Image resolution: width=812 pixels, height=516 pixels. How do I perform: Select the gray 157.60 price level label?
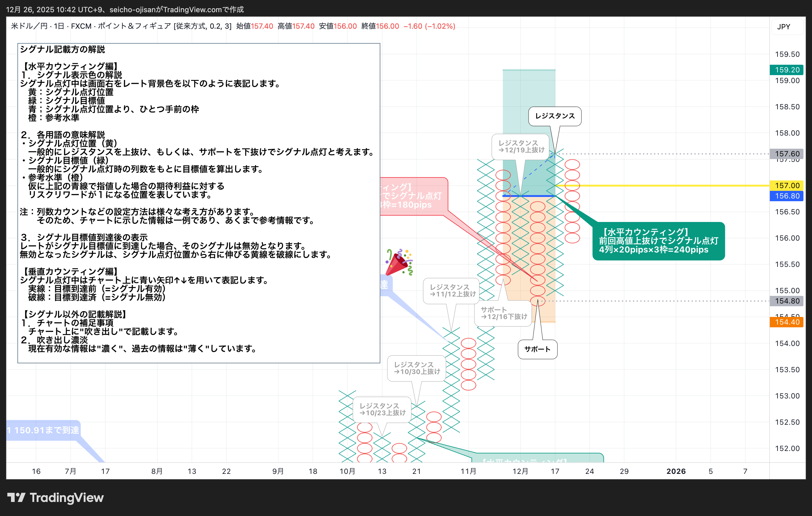(787, 153)
